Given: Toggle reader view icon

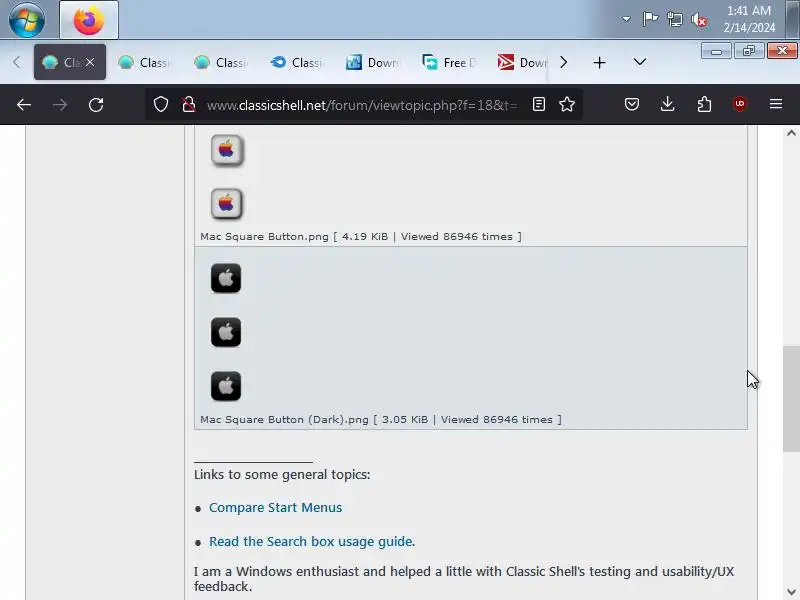Looking at the screenshot, I should [539, 105].
